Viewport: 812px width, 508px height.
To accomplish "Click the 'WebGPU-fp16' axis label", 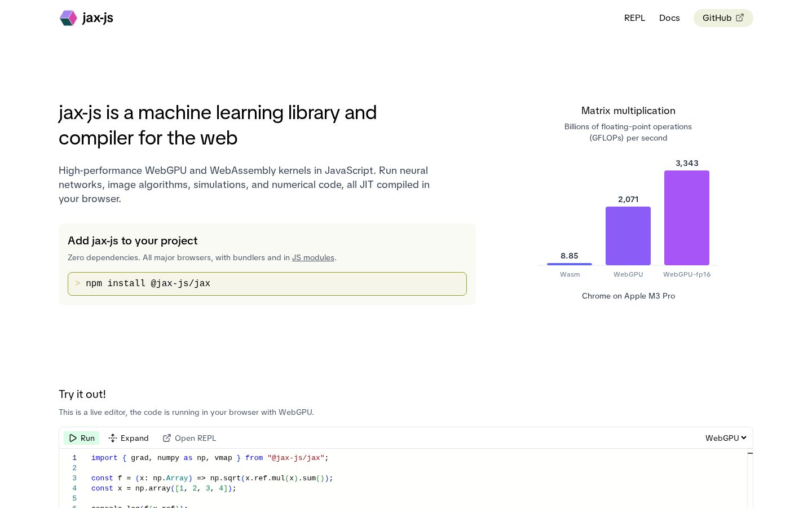I will click(687, 274).
